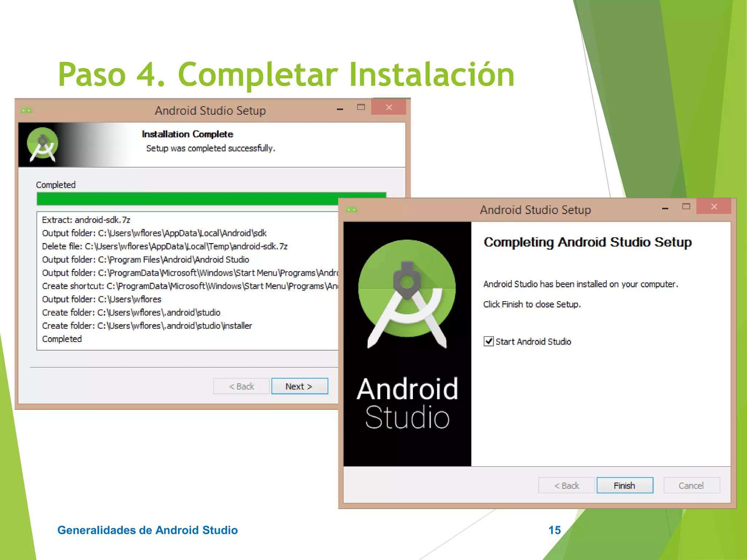Image resolution: width=747 pixels, height=560 pixels.
Task: Click the Back button in Installation Complete window
Action: [241, 386]
